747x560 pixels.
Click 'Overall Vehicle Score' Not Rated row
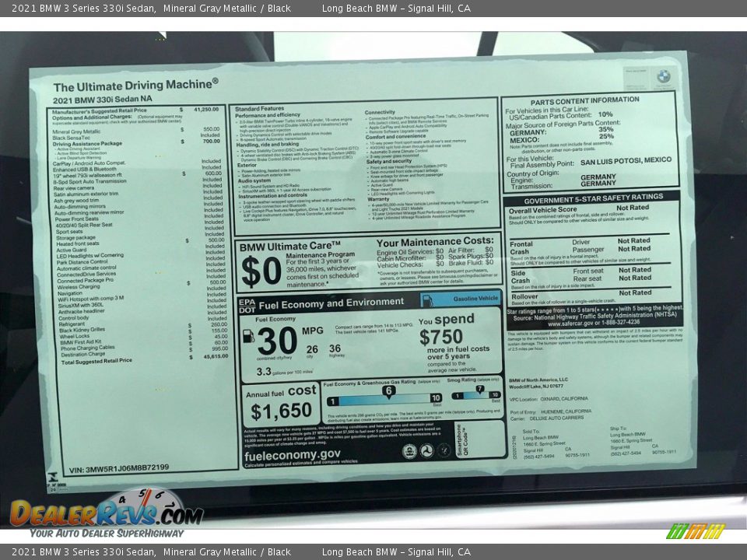pos(579,208)
